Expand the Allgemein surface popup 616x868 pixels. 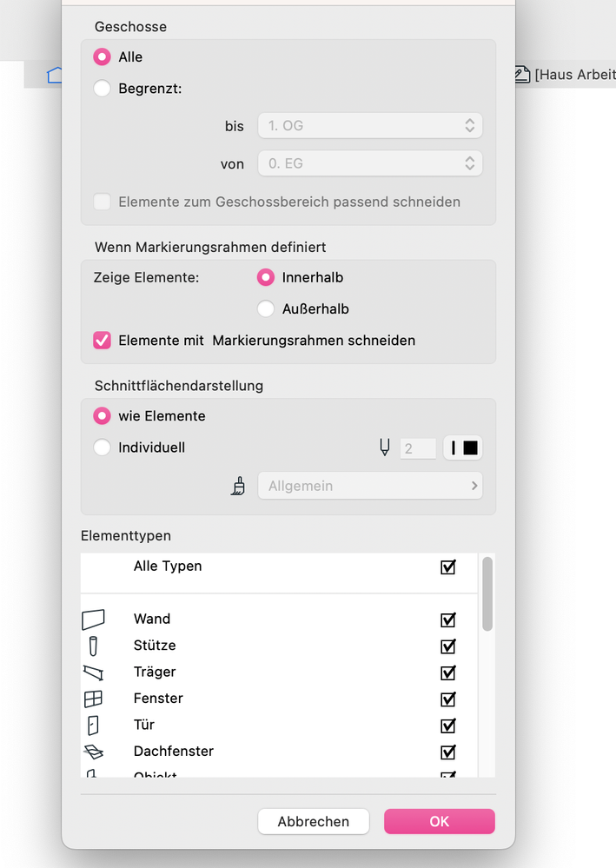tap(370, 486)
